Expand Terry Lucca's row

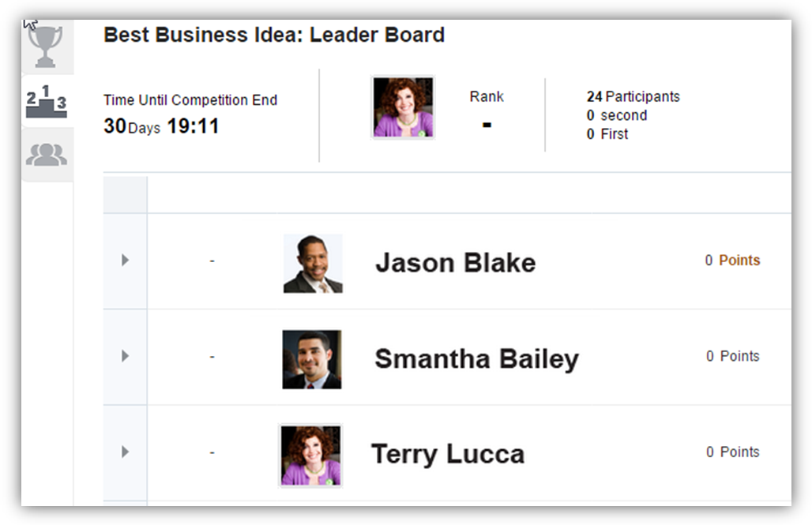click(x=125, y=452)
